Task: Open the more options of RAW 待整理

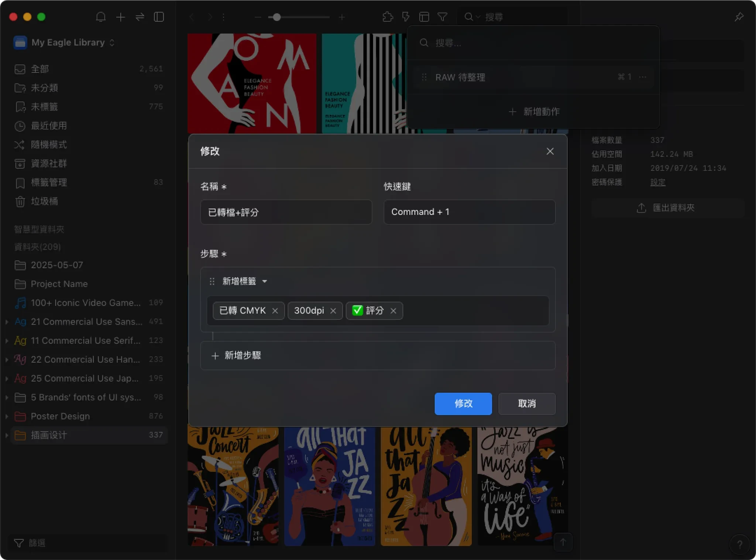Action: click(x=643, y=77)
